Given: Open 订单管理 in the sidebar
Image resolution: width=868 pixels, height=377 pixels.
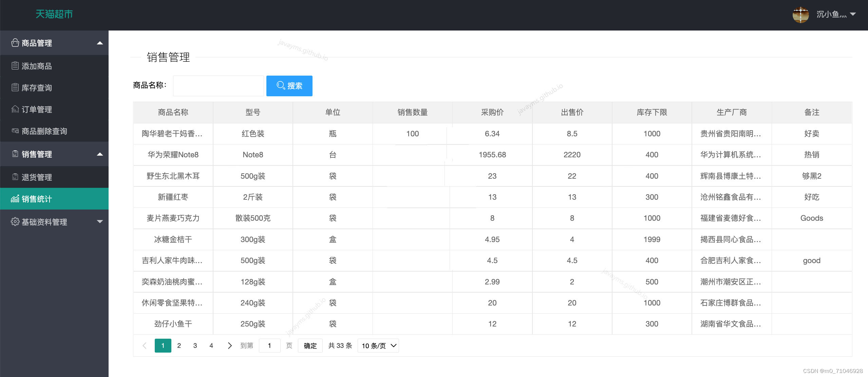Looking at the screenshot, I should pos(37,109).
